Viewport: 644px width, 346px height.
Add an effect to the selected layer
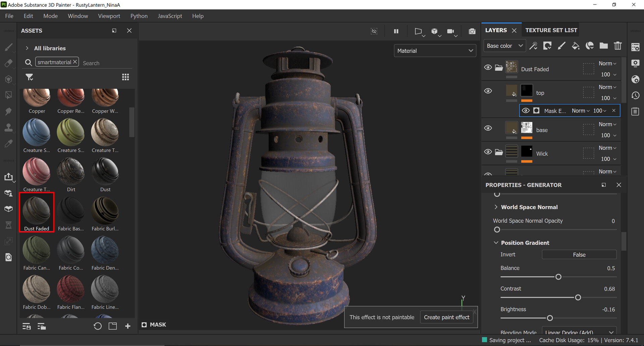(533, 46)
